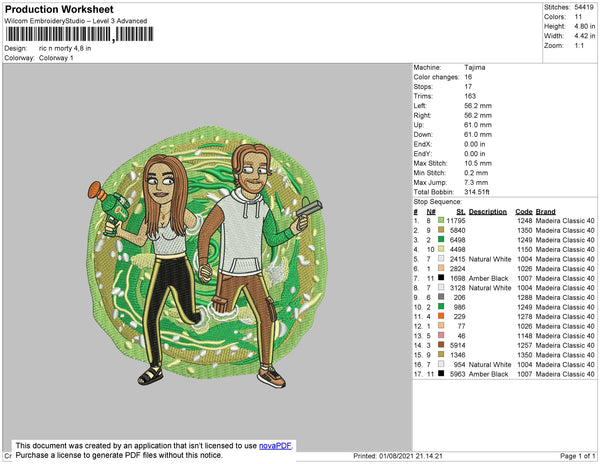Click the printed timestamp '01/08/2021 21.14.21'

tap(411, 456)
